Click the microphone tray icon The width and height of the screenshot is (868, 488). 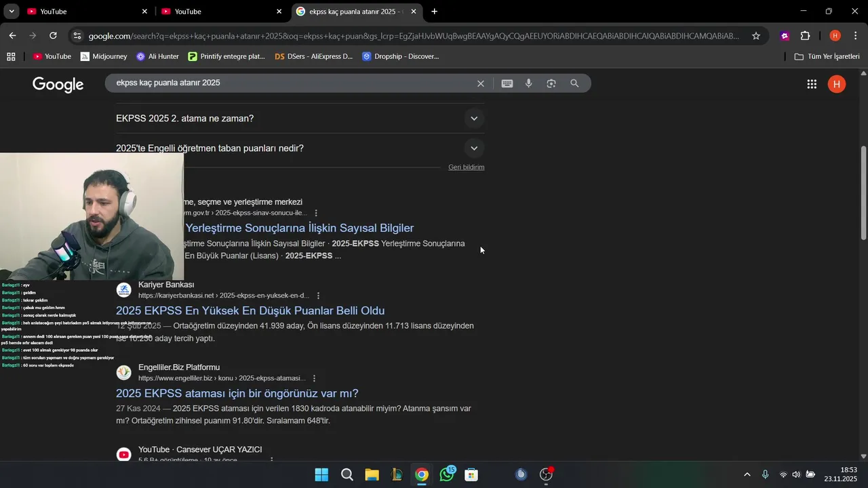[x=766, y=474]
